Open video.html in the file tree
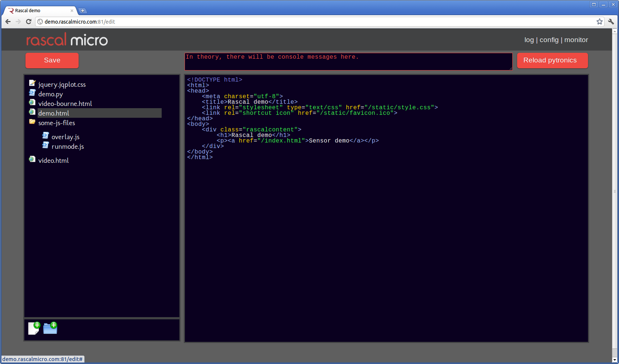 coord(54,161)
